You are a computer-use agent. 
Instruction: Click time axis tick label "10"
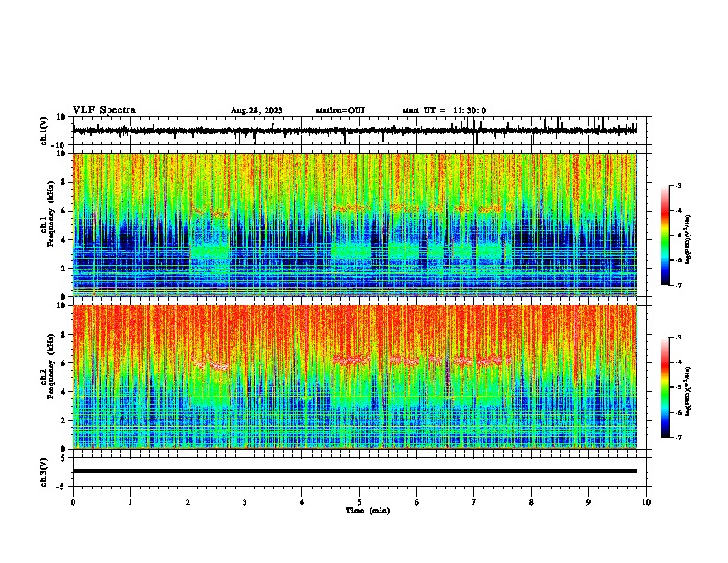click(646, 502)
